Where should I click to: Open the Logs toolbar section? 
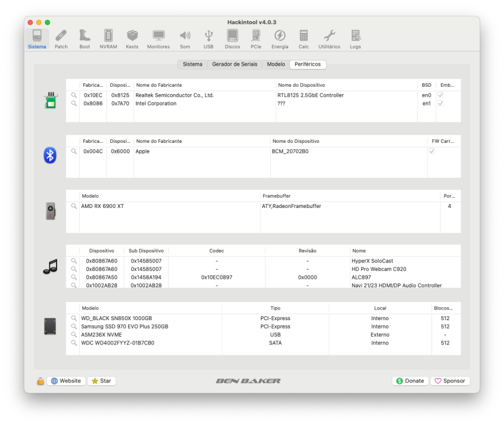tap(355, 39)
